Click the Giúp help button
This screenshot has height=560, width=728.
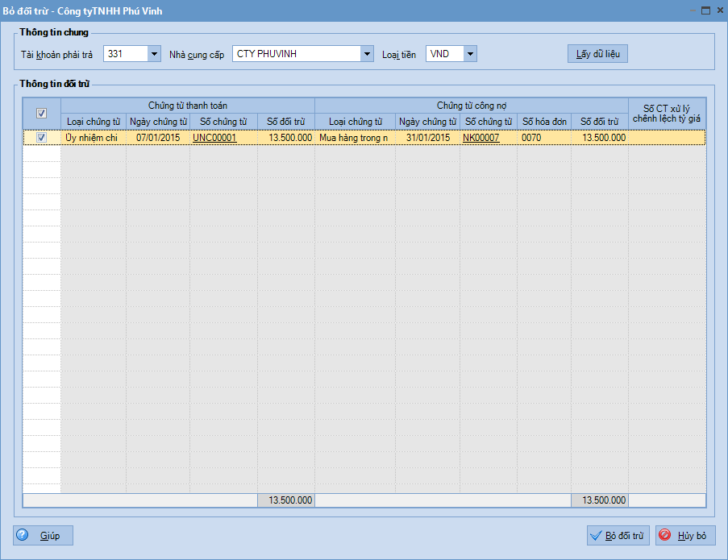(43, 536)
